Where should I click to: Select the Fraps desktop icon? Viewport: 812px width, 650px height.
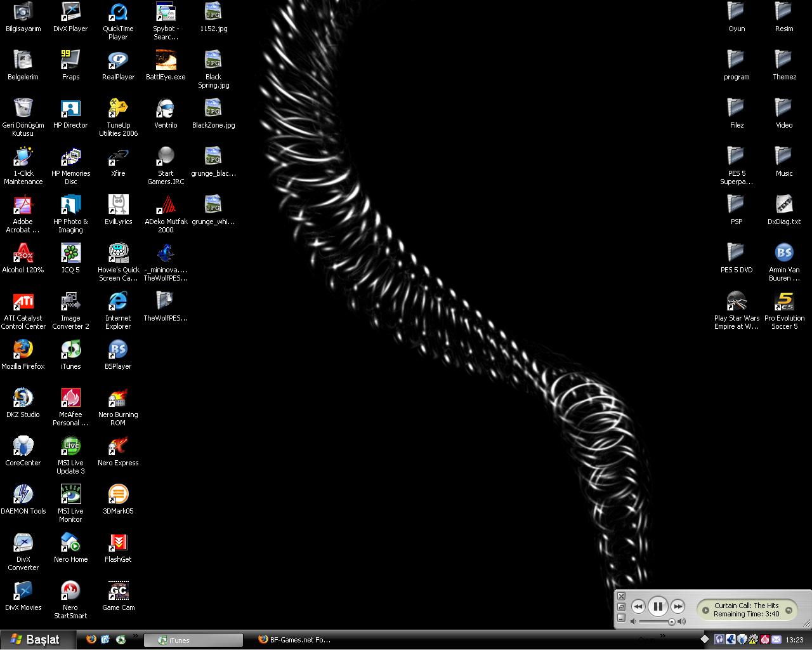[70, 60]
